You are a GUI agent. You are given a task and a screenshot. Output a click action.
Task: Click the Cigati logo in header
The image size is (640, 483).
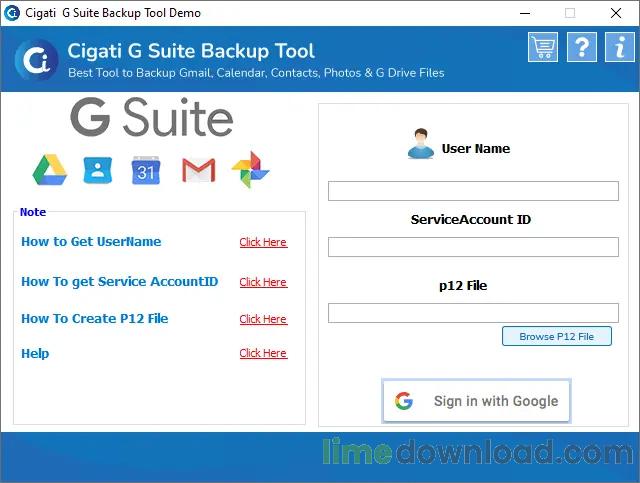pos(36,59)
